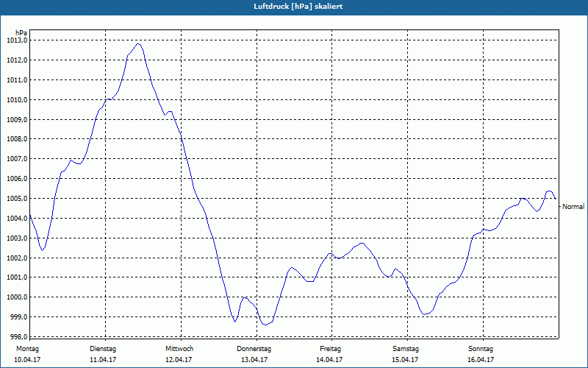Click the date 11.04.17
Image resolution: width=588 pixels, height=368 pixels.
click(x=103, y=360)
